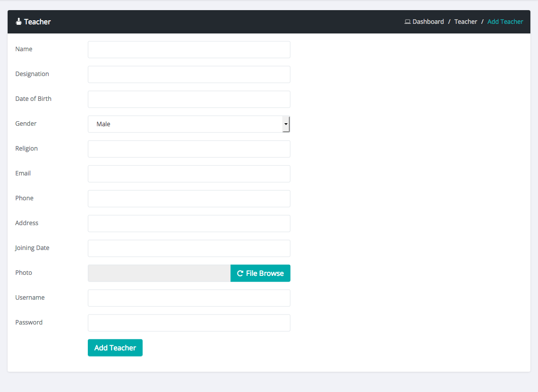Screen dimensions: 538x392
Task: Click the Password input field
Action: pyautogui.click(x=189, y=323)
